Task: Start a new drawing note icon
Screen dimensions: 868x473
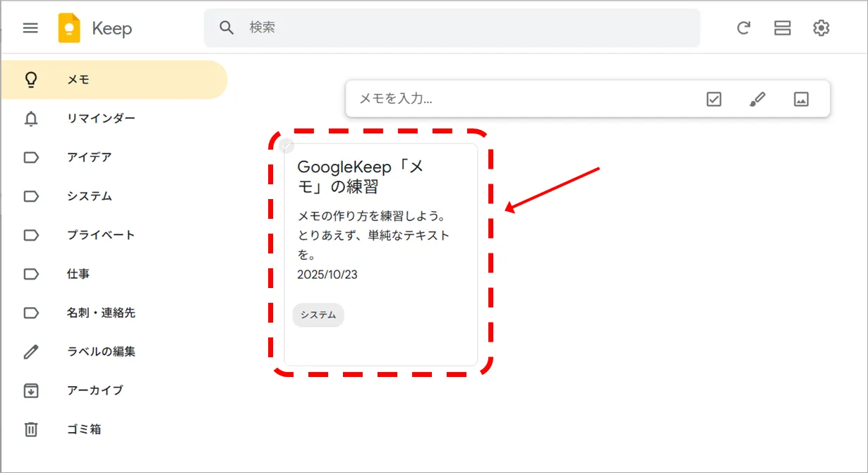Action: pos(757,99)
